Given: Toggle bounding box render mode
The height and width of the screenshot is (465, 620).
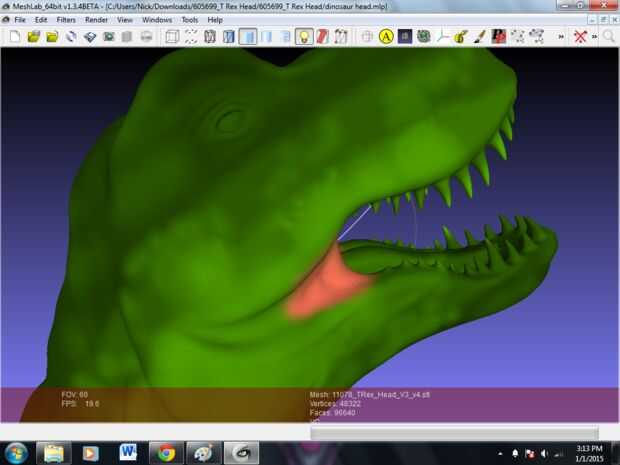Looking at the screenshot, I should pos(172,37).
